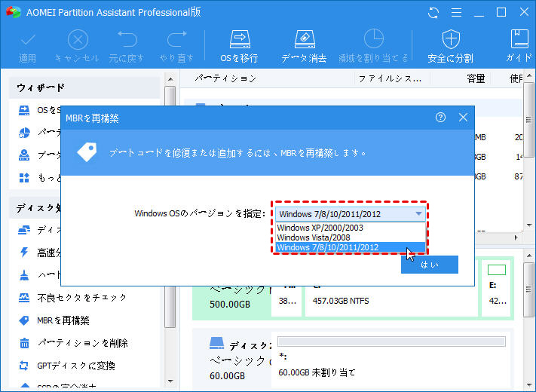Click the ディスク2 disk icon
The width and height of the screenshot is (536, 392).
216,343
